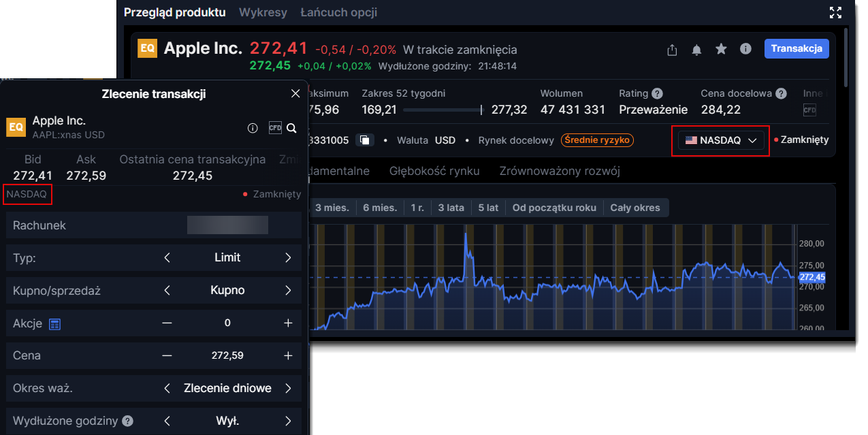
Task: Turn on Wydłużone godziny using the right arrow
Action: coord(288,421)
